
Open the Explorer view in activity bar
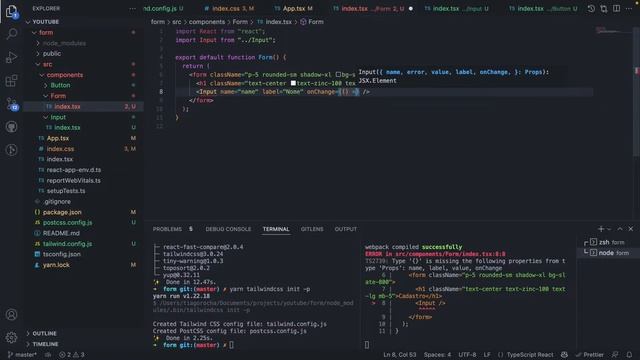click(11, 11)
